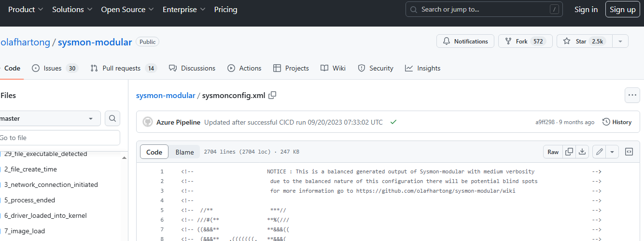The height and width of the screenshot is (241, 644).
Task: Open the commit message Updated after successful CICD
Action: coord(294,122)
